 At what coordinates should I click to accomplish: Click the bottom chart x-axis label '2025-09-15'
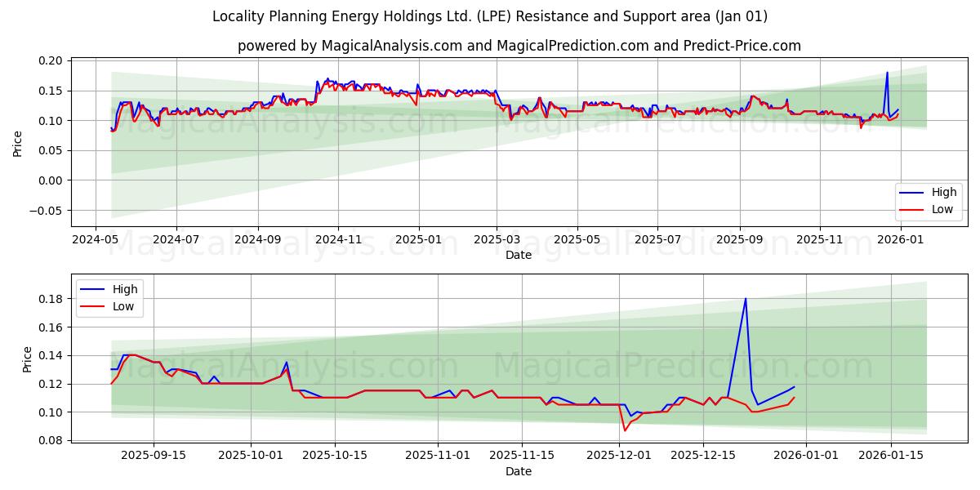coord(154,457)
